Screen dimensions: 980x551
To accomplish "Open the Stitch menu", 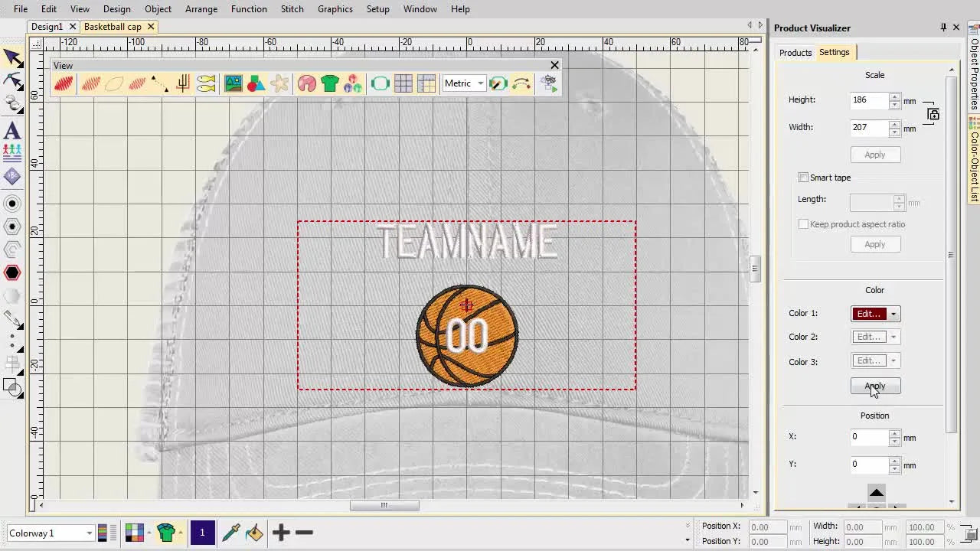I will point(292,9).
